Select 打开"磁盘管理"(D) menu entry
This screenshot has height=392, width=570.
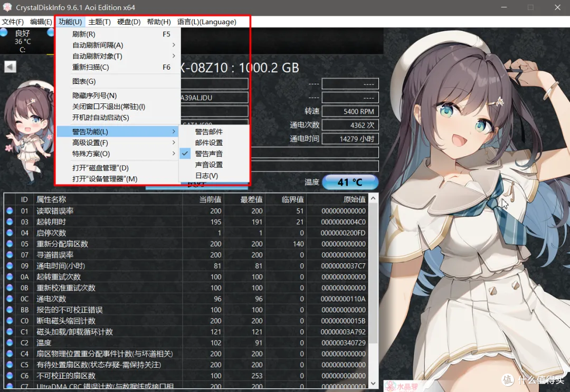[x=119, y=168]
